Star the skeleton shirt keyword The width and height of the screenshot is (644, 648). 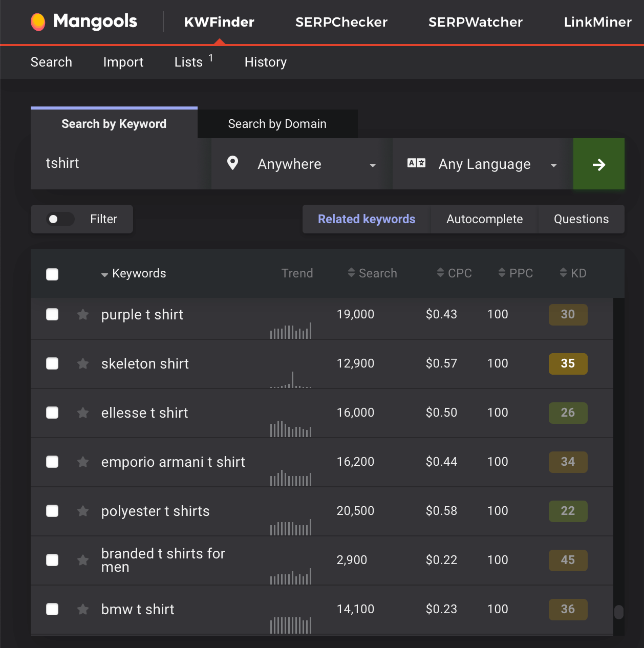83,363
